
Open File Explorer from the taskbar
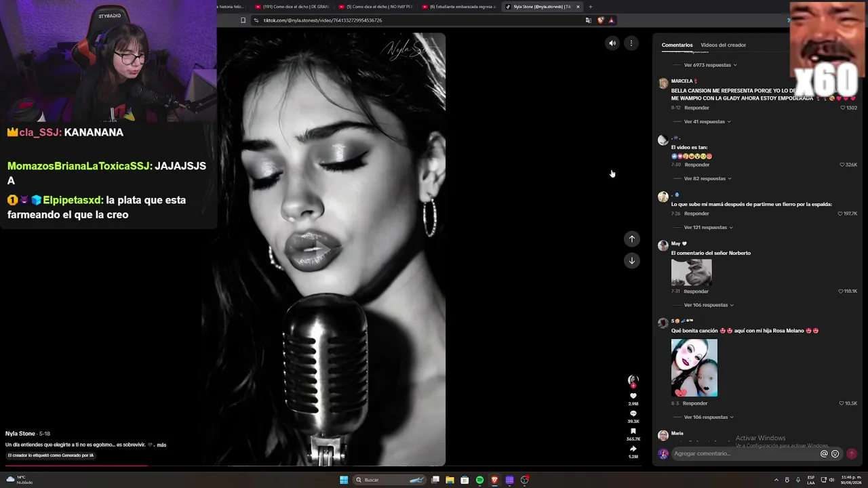tap(450, 480)
